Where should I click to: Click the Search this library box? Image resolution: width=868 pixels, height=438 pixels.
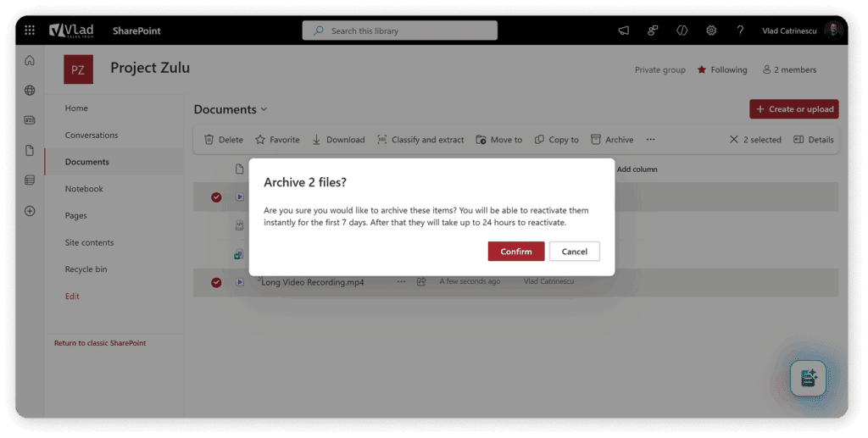[x=400, y=31]
